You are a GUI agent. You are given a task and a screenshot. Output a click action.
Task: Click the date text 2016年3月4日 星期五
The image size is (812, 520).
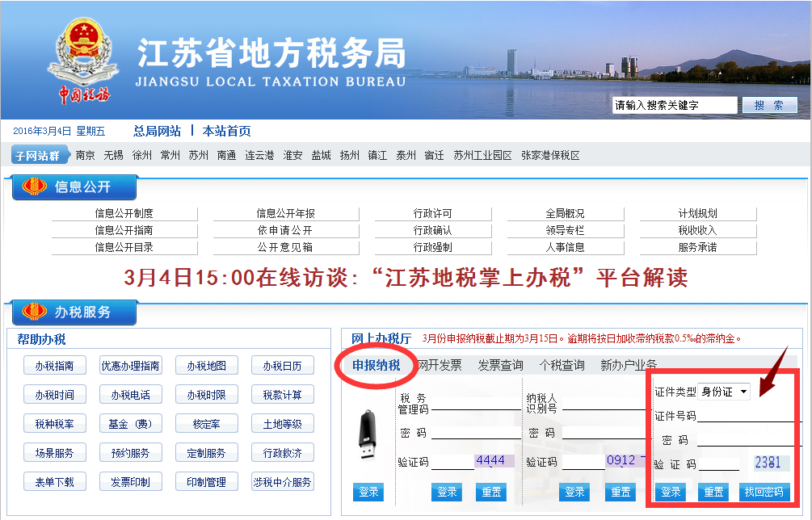59,131
